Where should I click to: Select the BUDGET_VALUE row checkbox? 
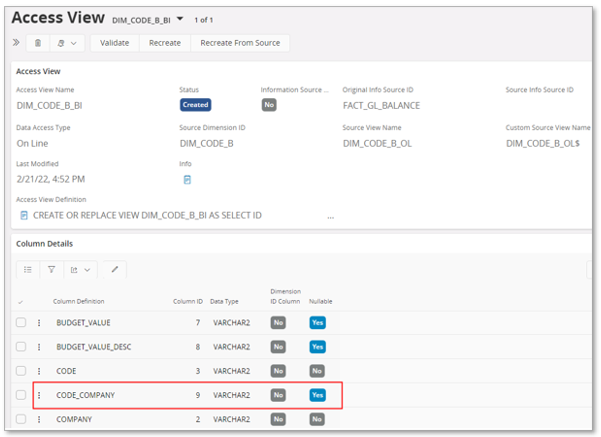point(21,323)
